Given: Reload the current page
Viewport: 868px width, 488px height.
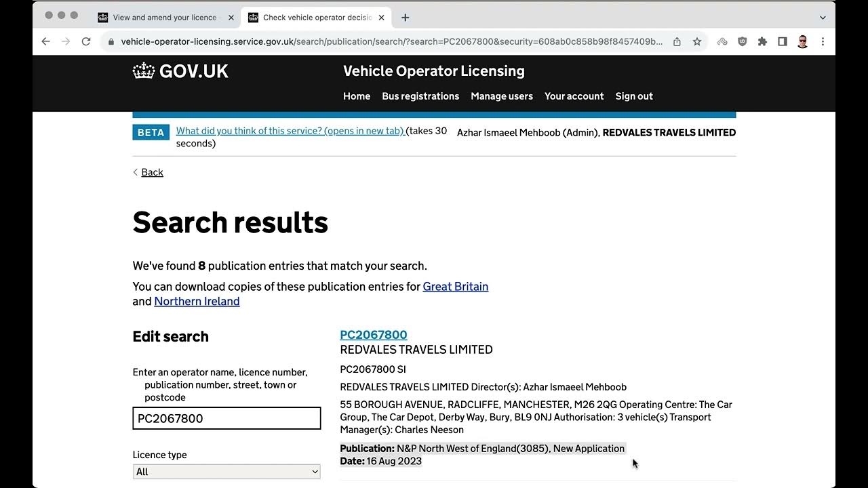Looking at the screenshot, I should [86, 41].
